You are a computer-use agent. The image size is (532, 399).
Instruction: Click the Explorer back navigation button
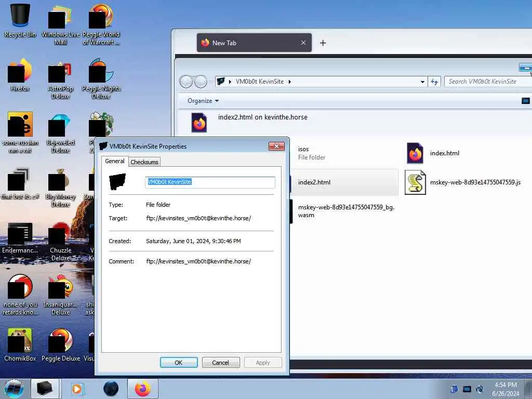coord(186,82)
